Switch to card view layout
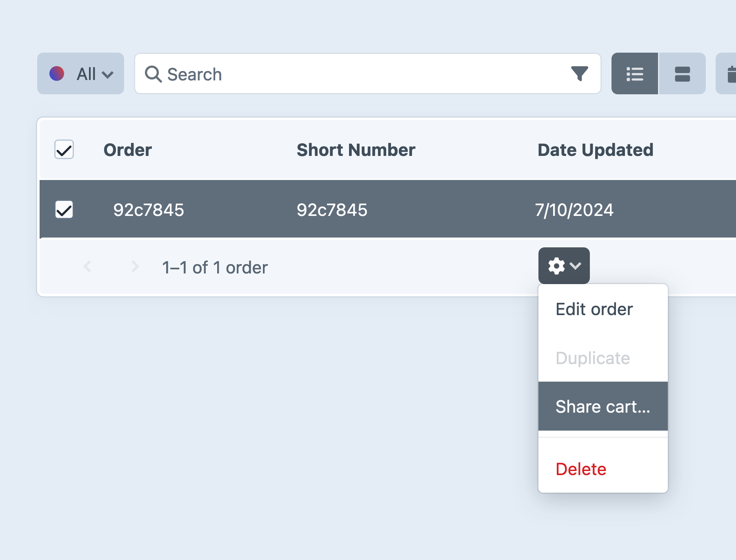Viewport: 736px width, 560px height. pyautogui.click(x=682, y=74)
